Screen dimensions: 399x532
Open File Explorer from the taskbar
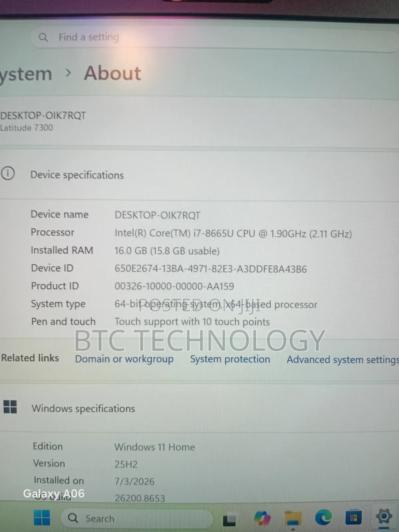[293, 518]
